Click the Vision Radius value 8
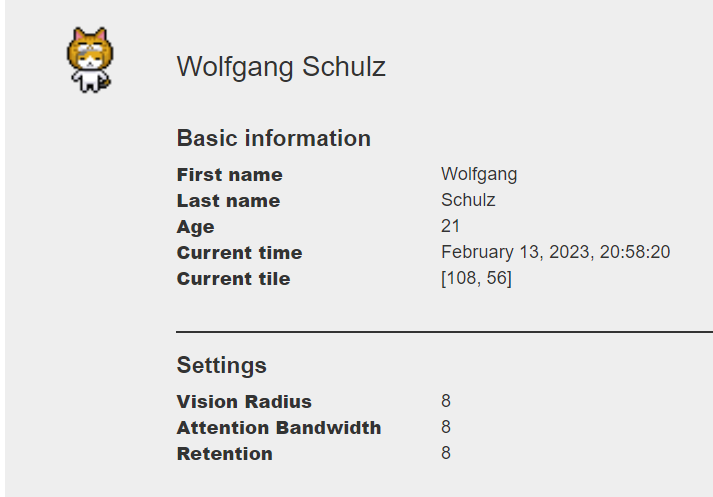 (x=446, y=401)
